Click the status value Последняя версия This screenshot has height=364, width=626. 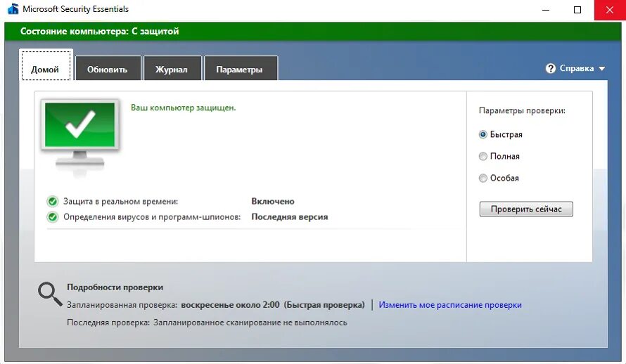pos(290,217)
